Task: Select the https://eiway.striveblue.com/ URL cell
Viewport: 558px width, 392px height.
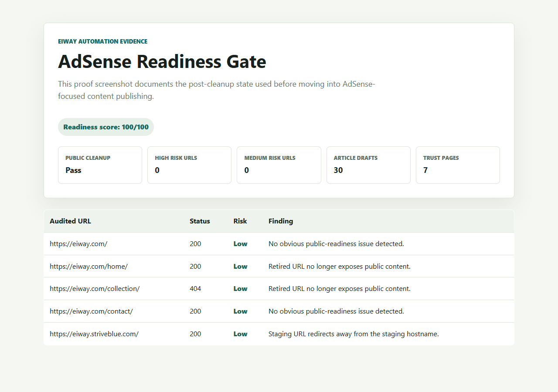Action: coord(94,334)
